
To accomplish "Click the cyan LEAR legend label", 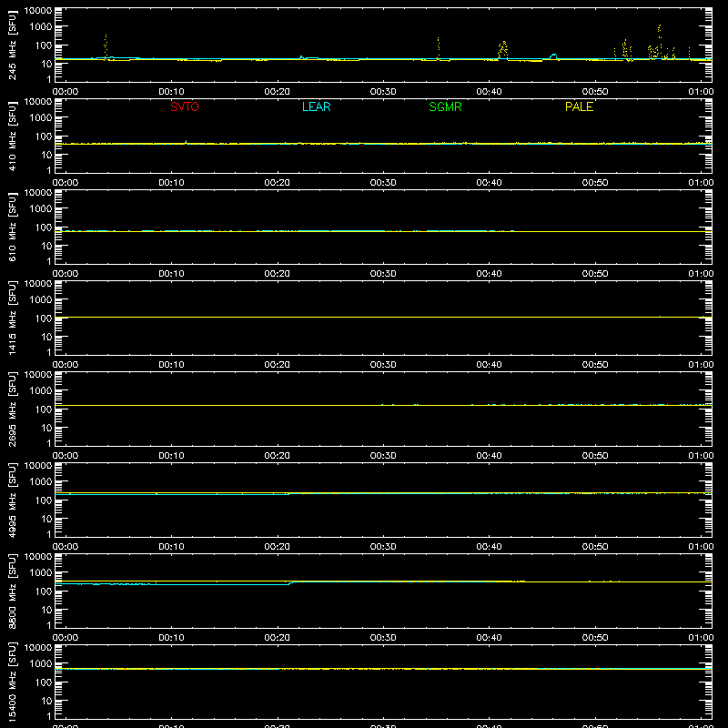I will tap(316, 106).
